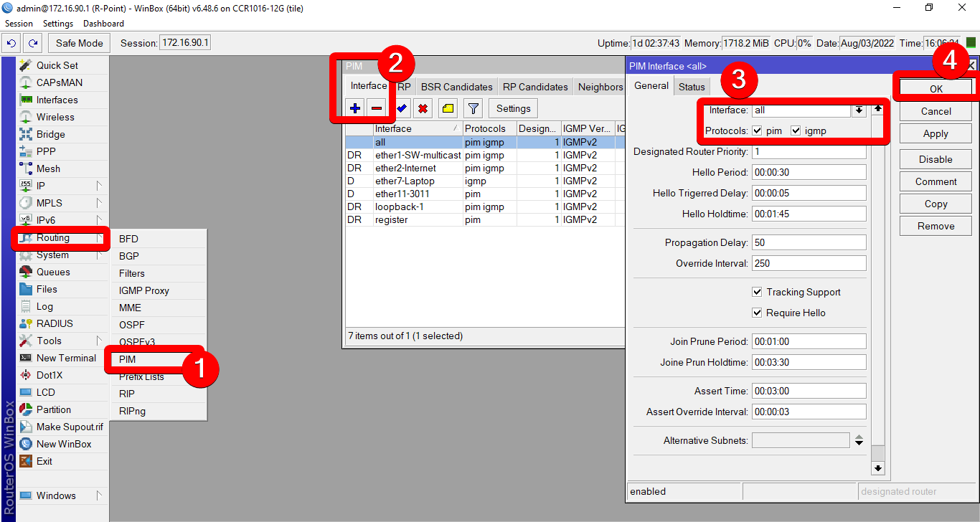Uncheck the pim protocol checkbox
980x522 pixels.
pyautogui.click(x=757, y=130)
